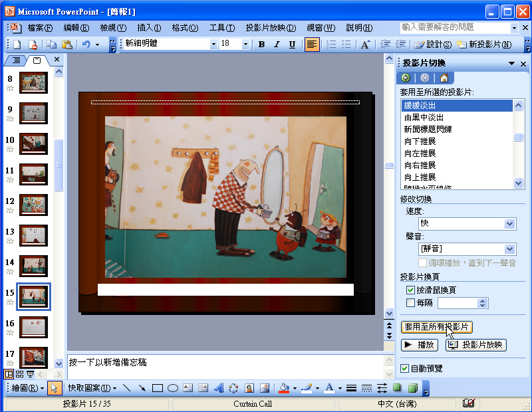Open the 投影片放映 menu
Image resolution: width=532 pixels, height=412 pixels.
pos(271,28)
